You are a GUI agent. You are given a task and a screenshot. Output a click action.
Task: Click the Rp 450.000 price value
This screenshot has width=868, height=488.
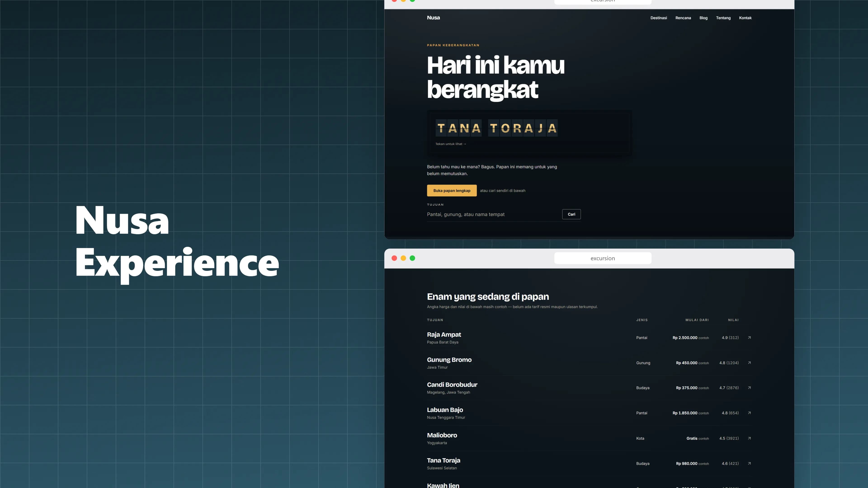tap(686, 363)
